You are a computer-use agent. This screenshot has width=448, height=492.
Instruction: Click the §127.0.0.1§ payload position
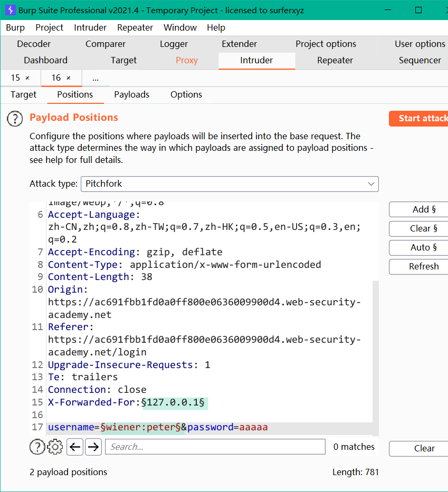coord(173,402)
